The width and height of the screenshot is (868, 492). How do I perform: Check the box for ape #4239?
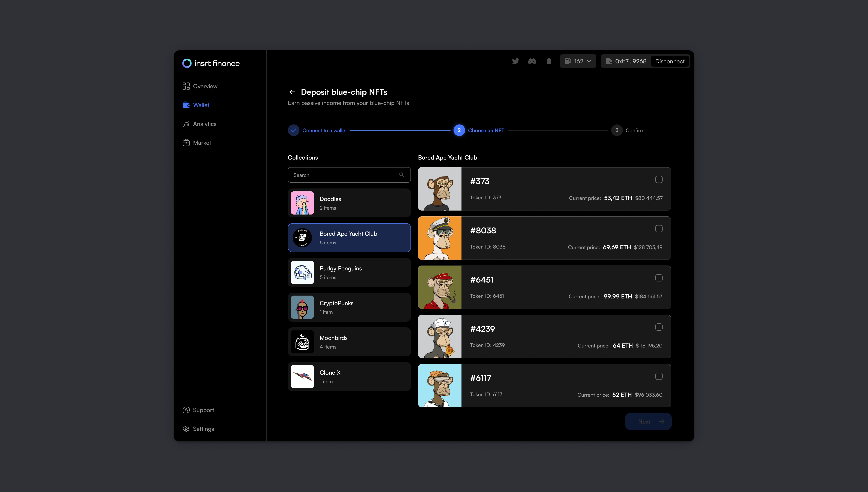click(659, 327)
